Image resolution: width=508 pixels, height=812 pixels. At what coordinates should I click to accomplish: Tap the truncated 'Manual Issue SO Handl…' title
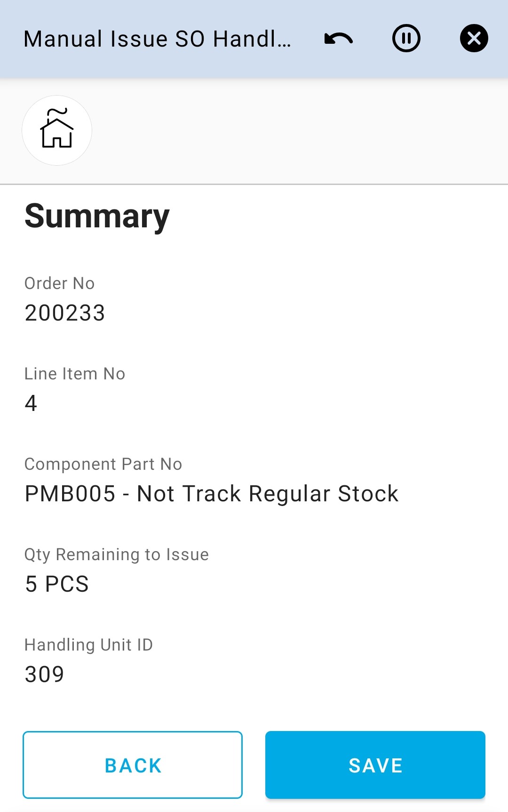(157, 39)
